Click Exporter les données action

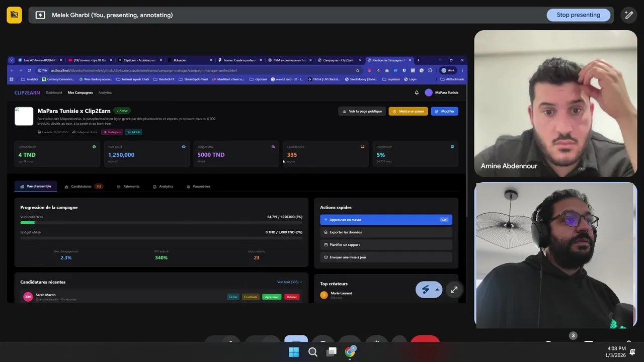tap(386, 232)
